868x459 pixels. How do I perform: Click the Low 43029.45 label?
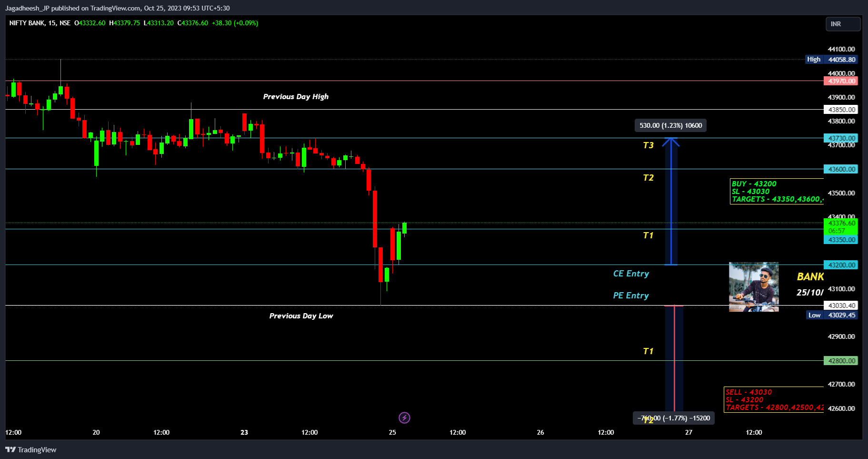(x=832, y=315)
